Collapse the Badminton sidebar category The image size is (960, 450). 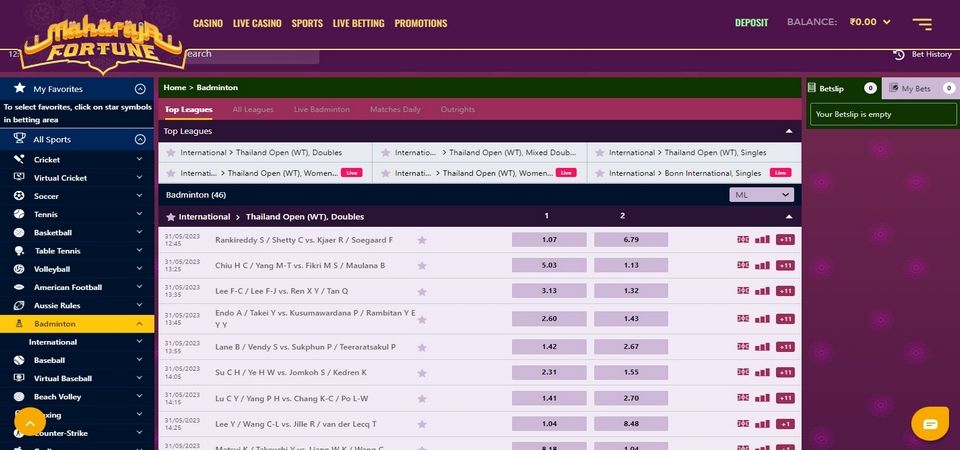[139, 323]
